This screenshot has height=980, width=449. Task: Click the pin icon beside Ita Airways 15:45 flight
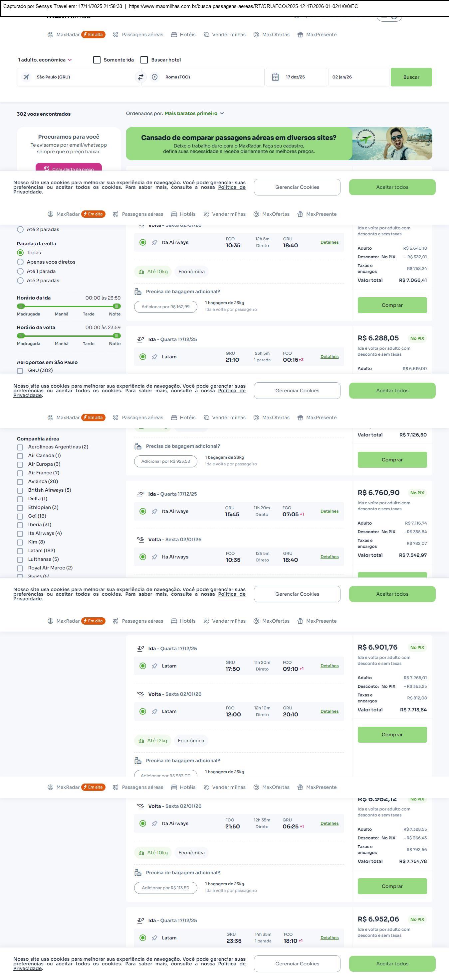[154, 511]
